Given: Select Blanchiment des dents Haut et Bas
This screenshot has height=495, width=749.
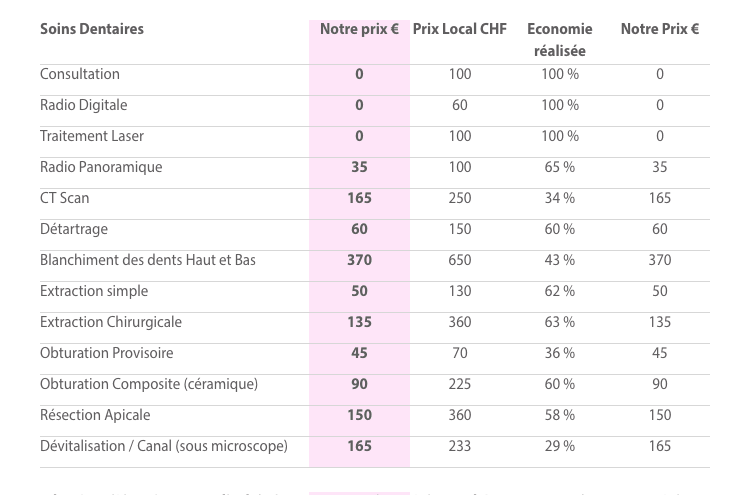Looking at the screenshot, I should 148,260.
